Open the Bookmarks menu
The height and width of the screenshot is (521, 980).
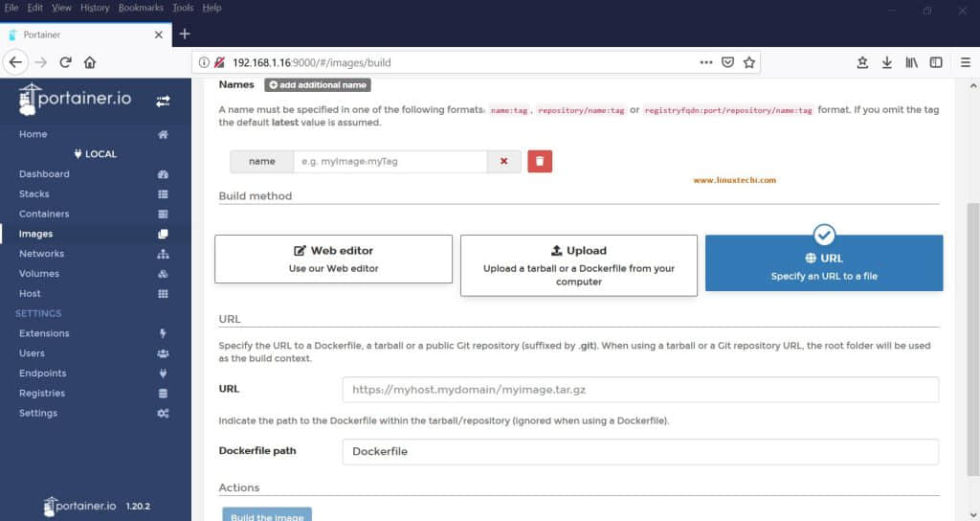tap(140, 8)
